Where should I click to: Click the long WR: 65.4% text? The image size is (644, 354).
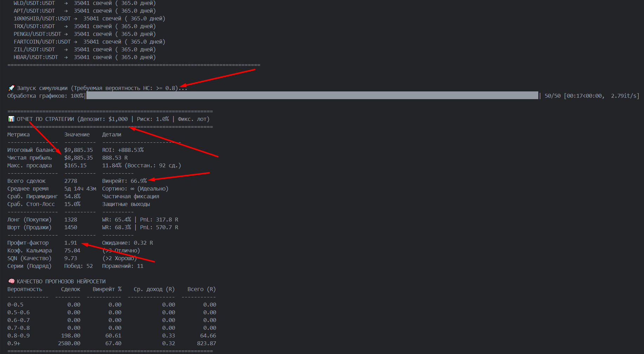point(117,220)
